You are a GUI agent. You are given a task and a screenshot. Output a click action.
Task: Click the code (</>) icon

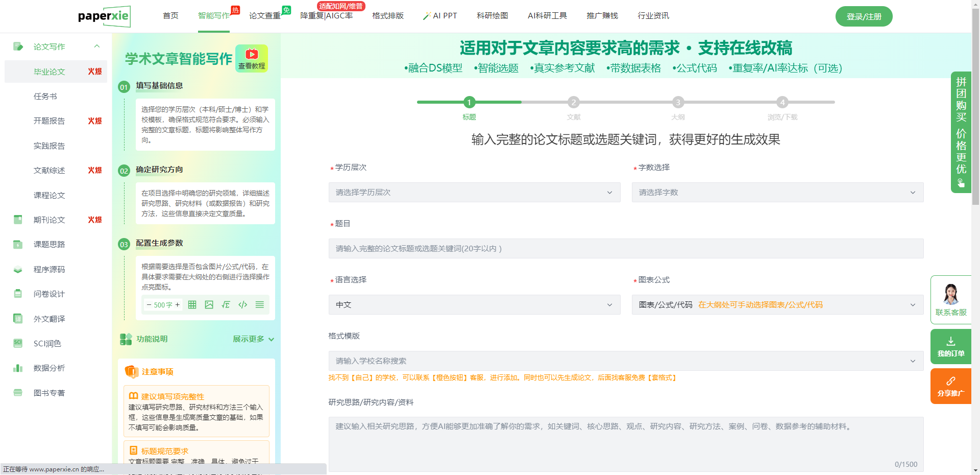243,305
